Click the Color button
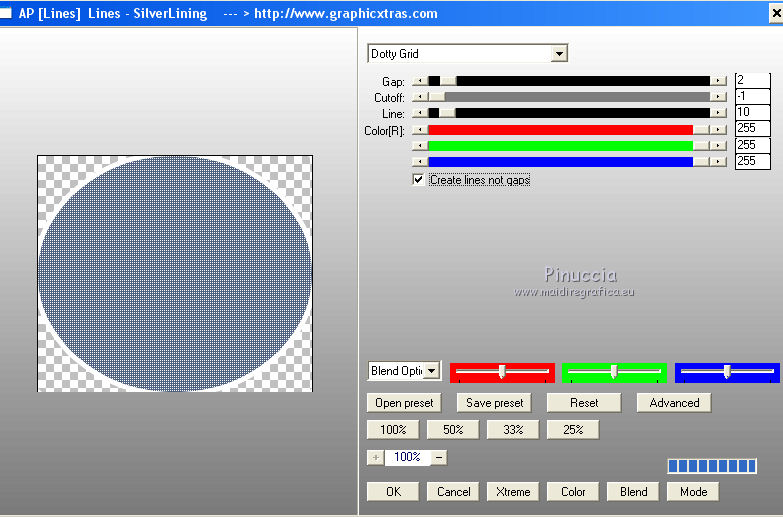Screen dimensions: 783x517 [x=573, y=492]
